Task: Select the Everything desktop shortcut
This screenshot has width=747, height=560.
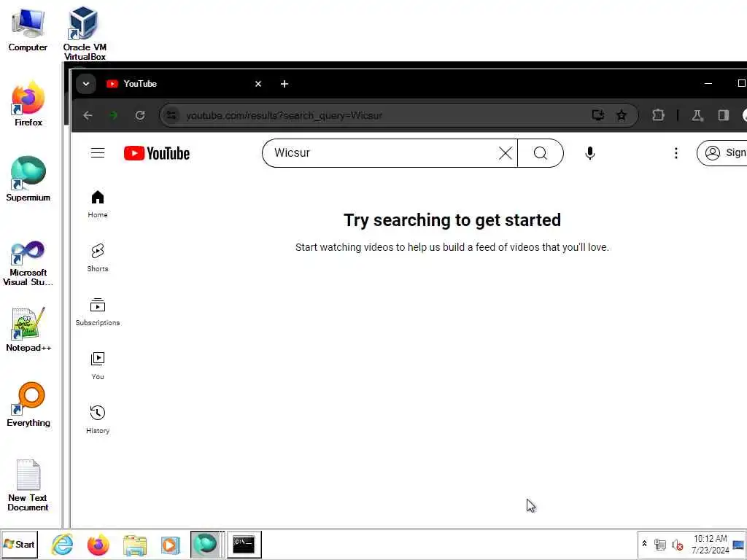Action: point(28,405)
